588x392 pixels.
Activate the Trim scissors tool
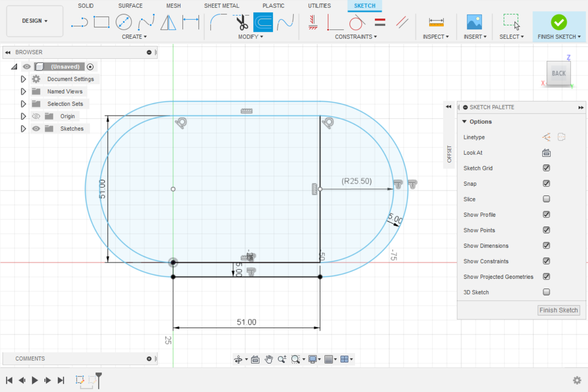(242, 22)
